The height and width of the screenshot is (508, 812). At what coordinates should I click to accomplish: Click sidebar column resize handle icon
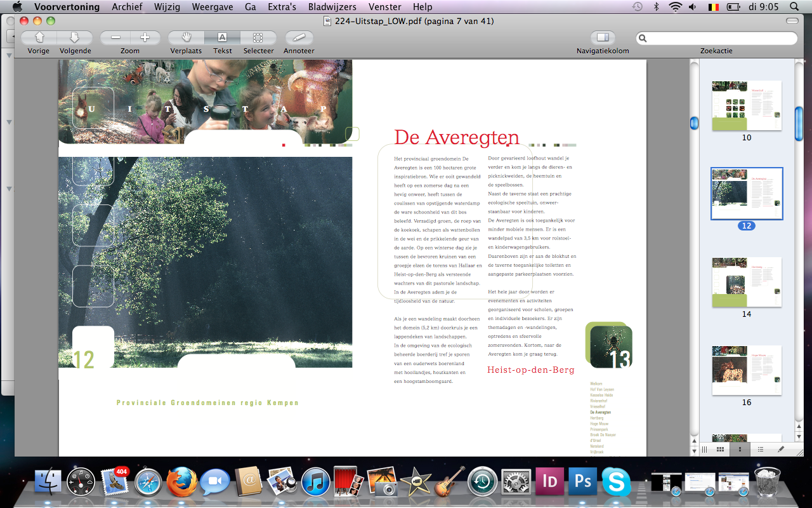[x=704, y=449]
